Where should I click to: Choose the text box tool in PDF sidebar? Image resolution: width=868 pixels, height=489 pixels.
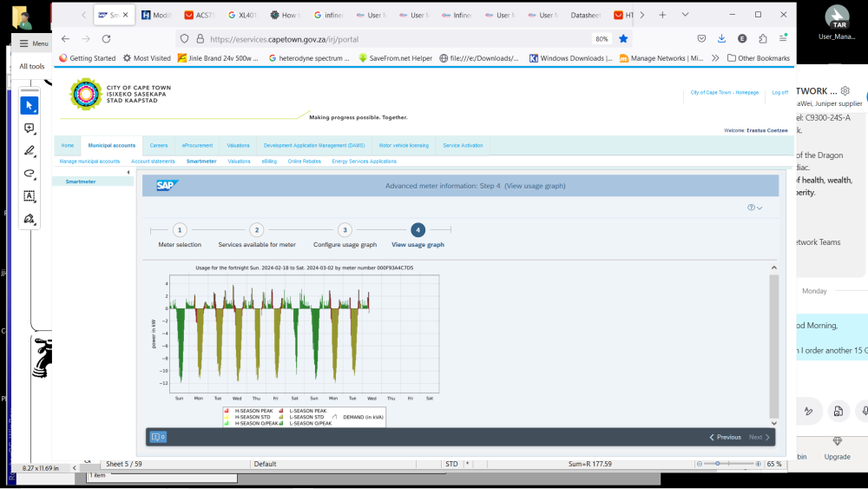tap(30, 196)
